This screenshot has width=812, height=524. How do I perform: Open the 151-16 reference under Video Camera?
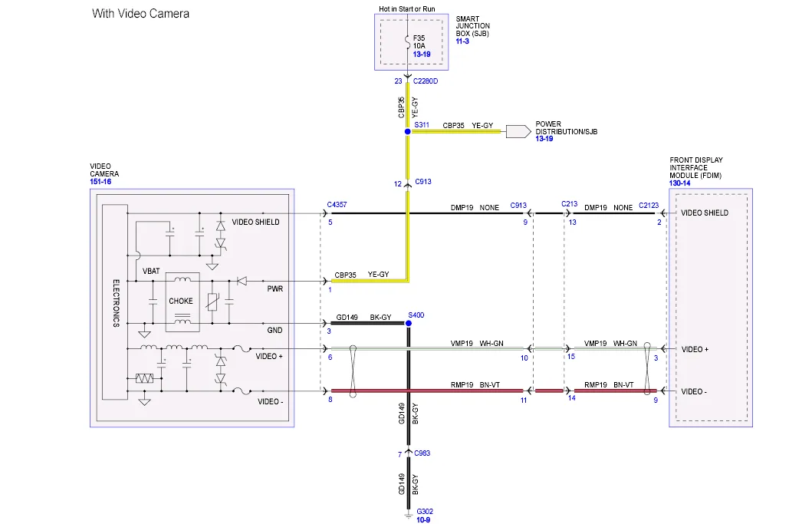point(100,181)
